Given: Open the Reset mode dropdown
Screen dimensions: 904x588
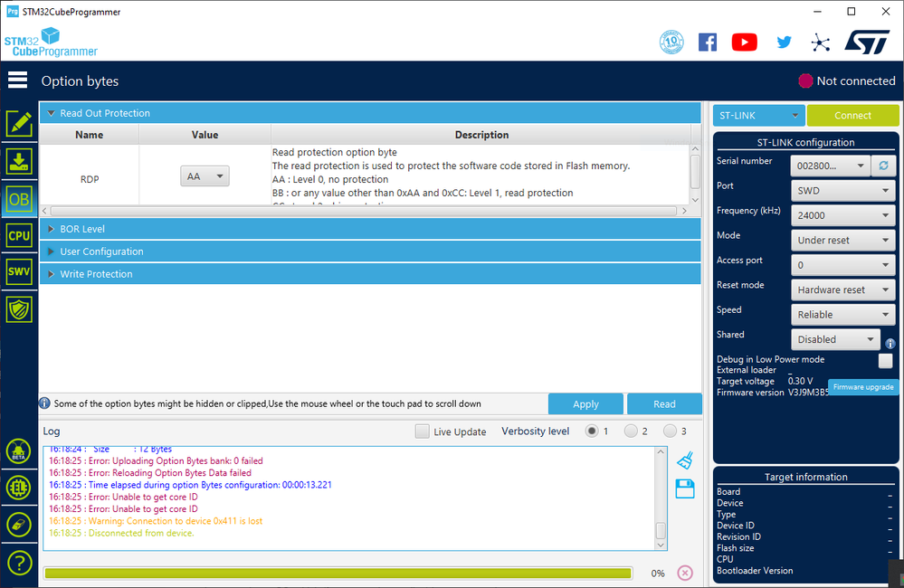Looking at the screenshot, I should 842,289.
